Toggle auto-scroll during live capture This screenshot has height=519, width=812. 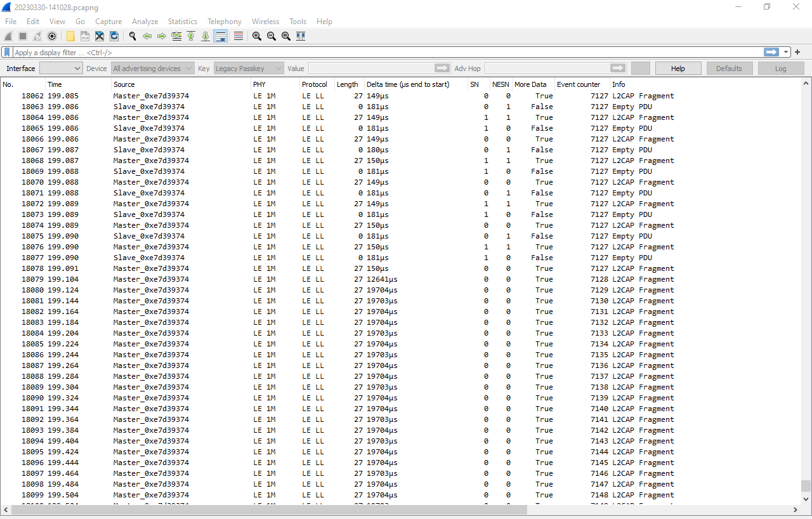pyautogui.click(x=221, y=36)
